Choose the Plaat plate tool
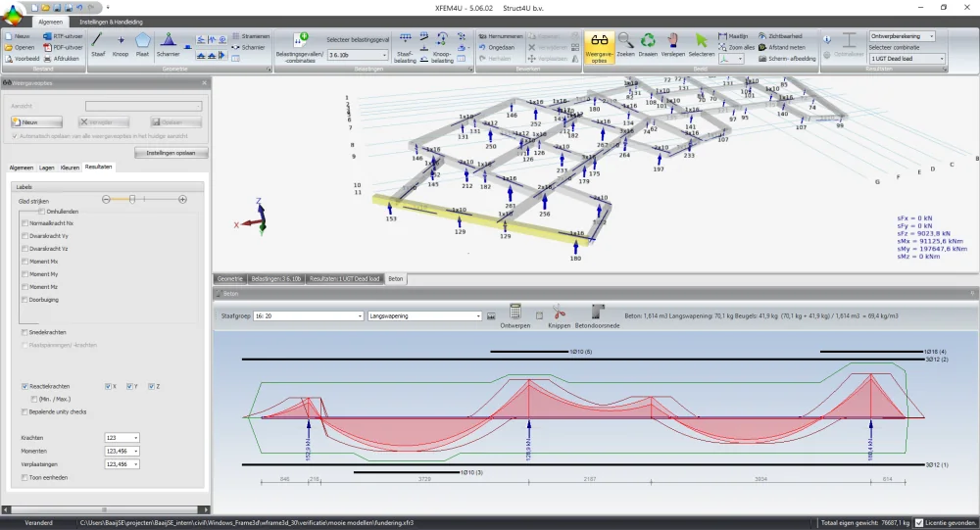 [x=142, y=45]
